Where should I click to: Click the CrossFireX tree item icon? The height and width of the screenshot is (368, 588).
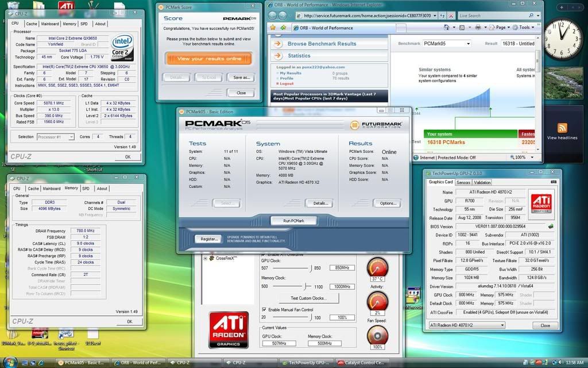212,258
